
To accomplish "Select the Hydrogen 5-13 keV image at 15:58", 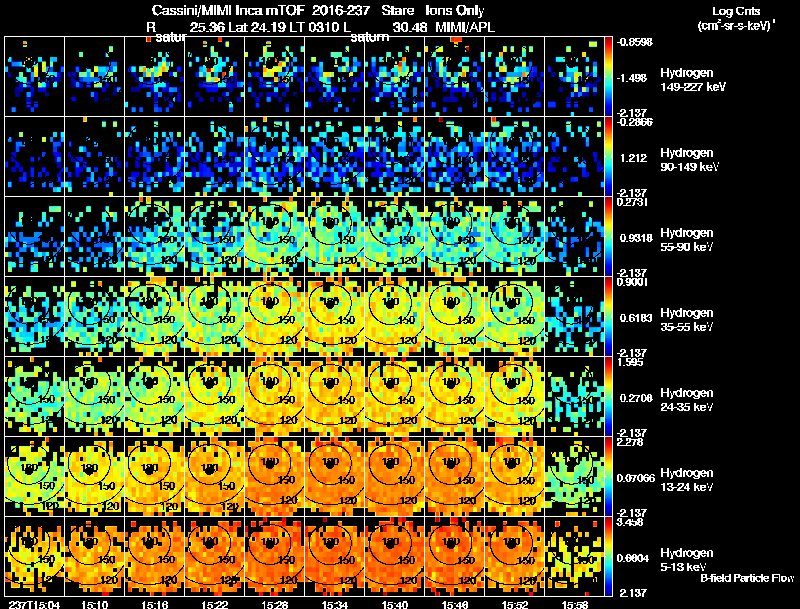I will pos(574,556).
